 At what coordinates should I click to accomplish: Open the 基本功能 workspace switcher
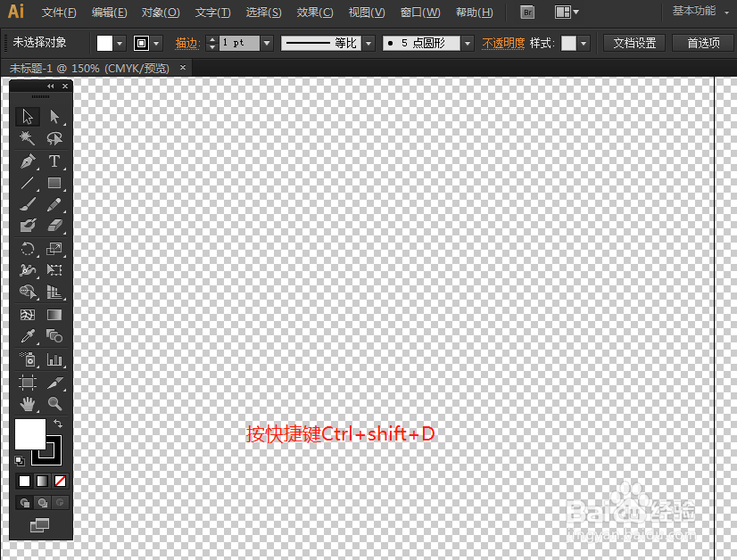pyautogui.click(x=700, y=11)
